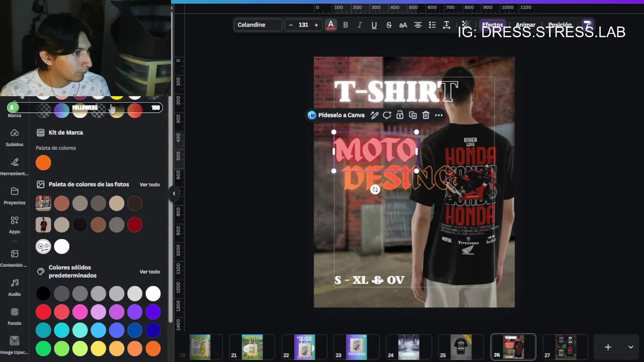Open more options ellipsis menu
Viewport: 644px width, 362px height.
[439, 115]
